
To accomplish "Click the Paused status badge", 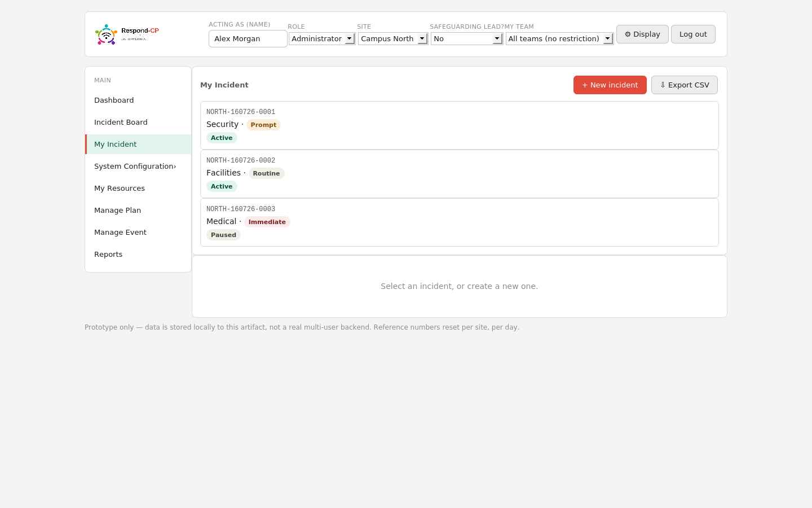I will click(x=223, y=235).
